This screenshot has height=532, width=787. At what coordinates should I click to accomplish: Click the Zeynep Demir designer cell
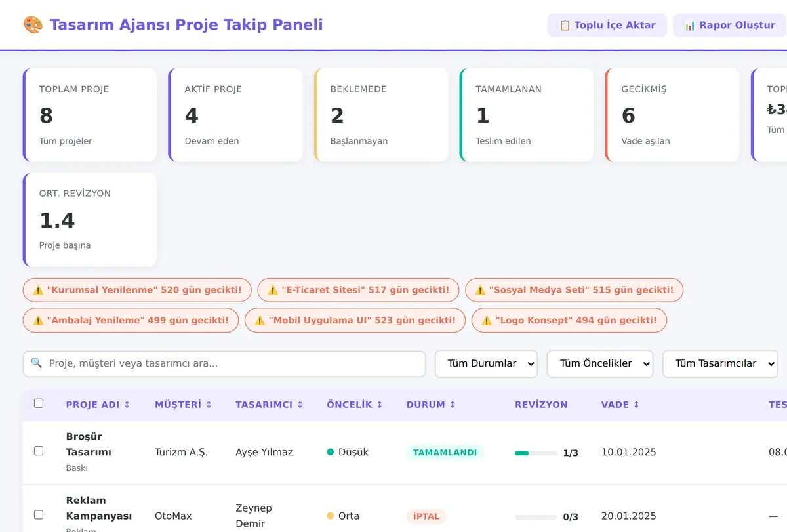[254, 516]
